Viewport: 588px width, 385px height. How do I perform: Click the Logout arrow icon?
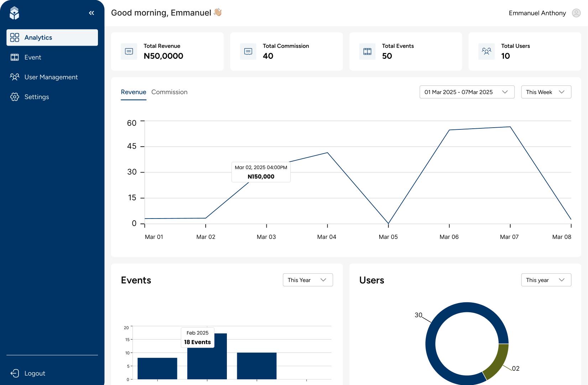(15, 373)
